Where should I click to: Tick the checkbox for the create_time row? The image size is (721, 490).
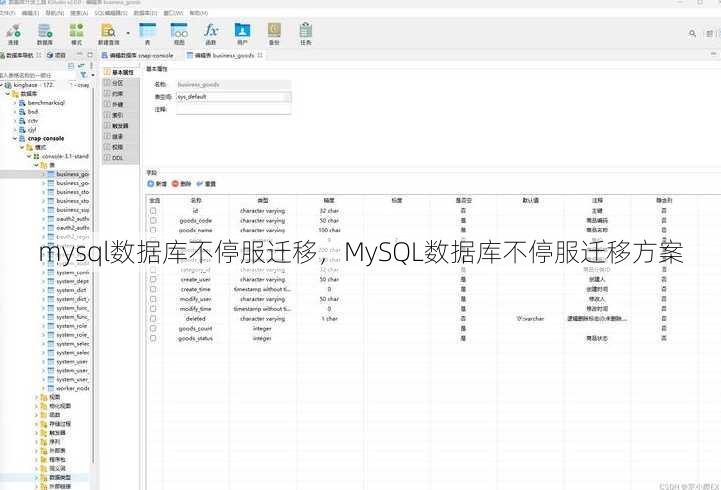[x=153, y=289]
